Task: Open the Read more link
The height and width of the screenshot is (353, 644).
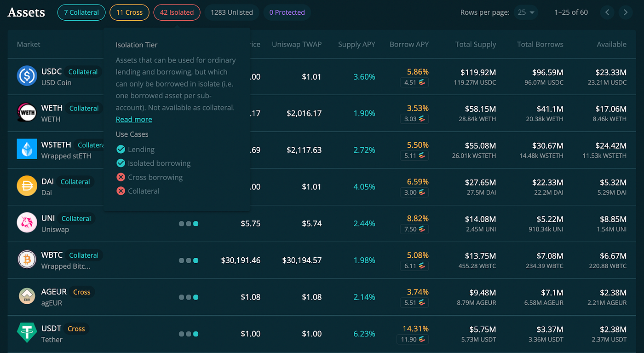Action: pyautogui.click(x=134, y=119)
